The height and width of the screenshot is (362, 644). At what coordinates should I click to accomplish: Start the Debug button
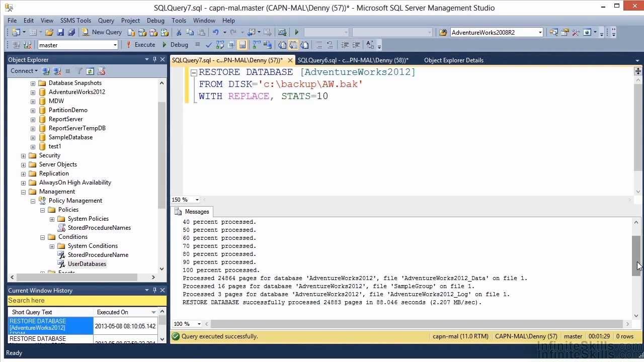pyautogui.click(x=175, y=45)
